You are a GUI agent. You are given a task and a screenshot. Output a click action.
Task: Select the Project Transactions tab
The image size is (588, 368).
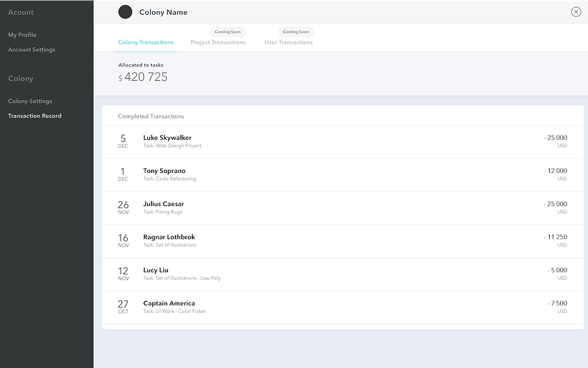[x=218, y=43]
